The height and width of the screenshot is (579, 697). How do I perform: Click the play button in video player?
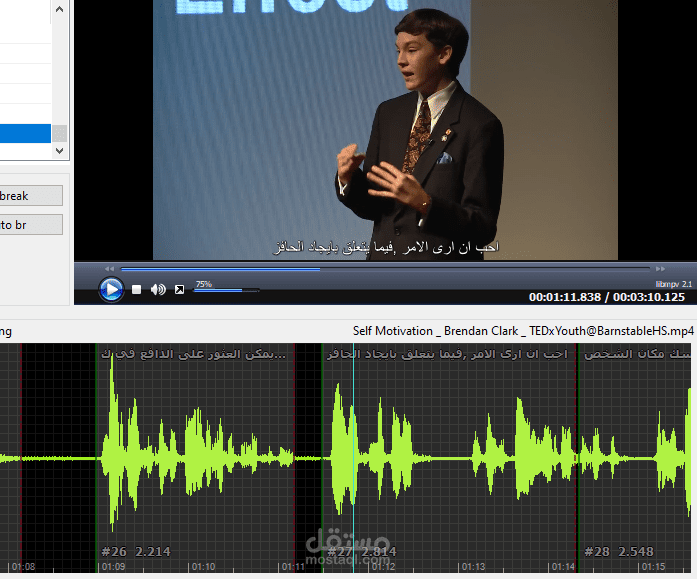tap(111, 290)
